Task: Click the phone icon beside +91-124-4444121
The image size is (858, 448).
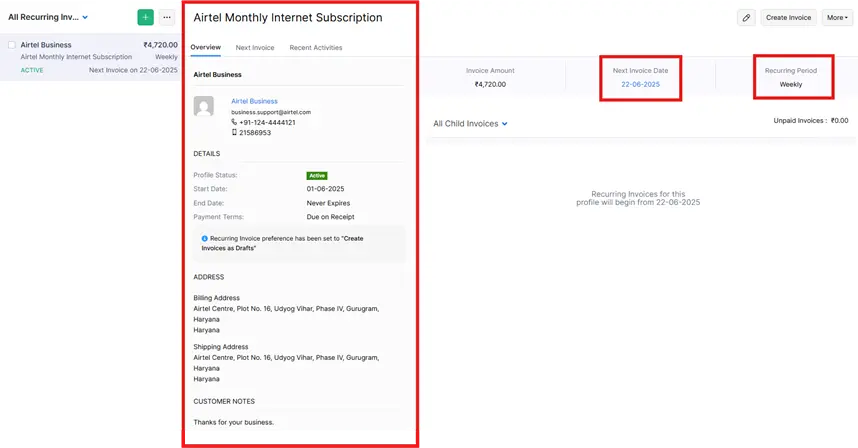Action: pyautogui.click(x=234, y=122)
